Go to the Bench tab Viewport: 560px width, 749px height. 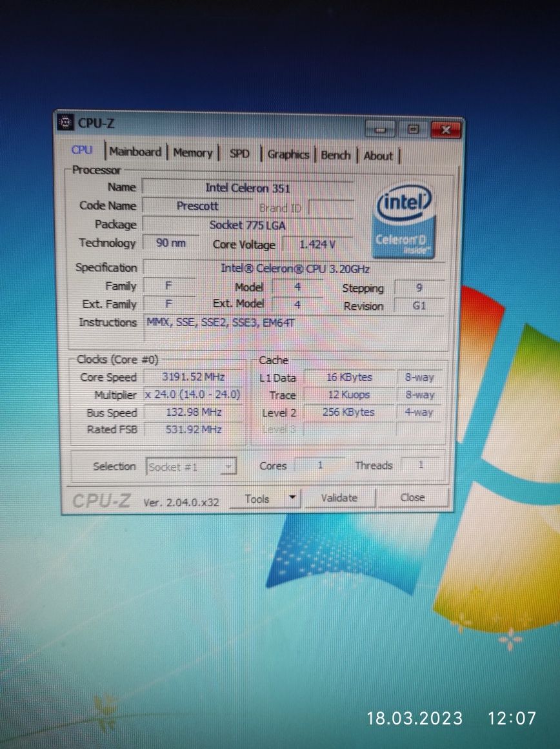tap(335, 155)
